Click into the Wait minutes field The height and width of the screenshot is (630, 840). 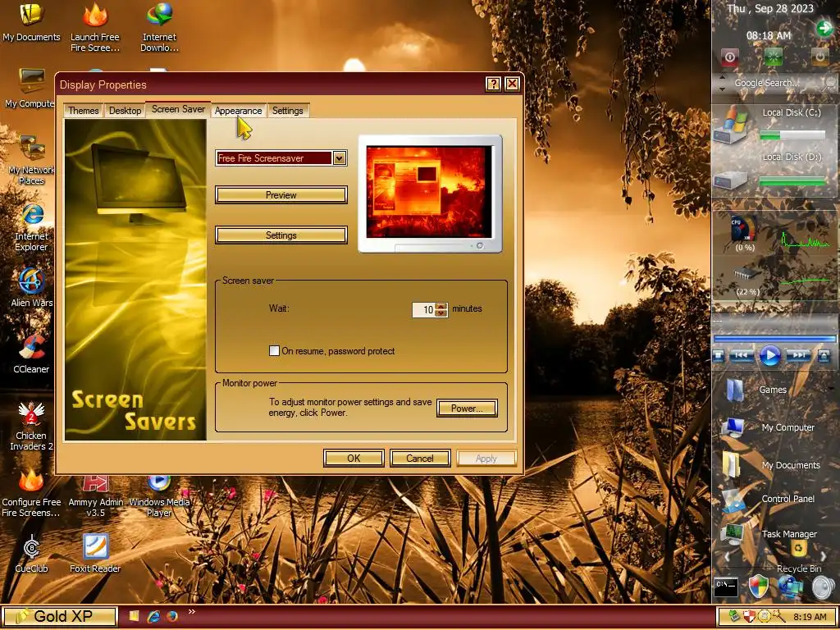click(x=424, y=309)
